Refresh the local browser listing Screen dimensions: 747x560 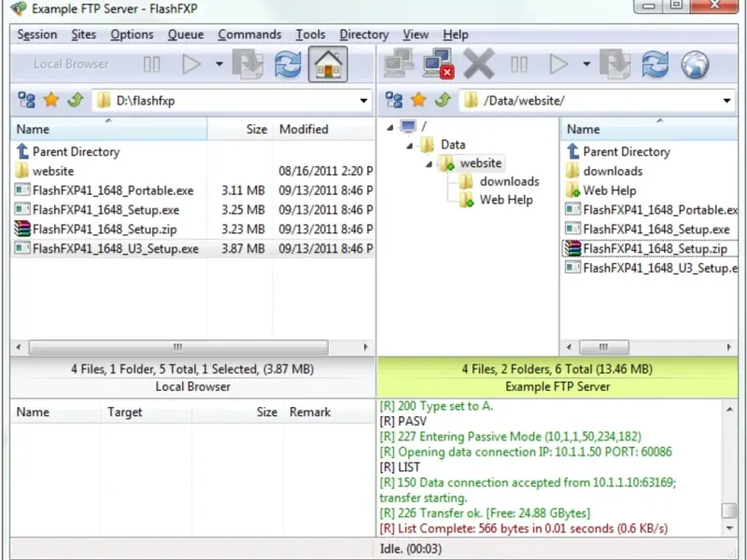288,64
